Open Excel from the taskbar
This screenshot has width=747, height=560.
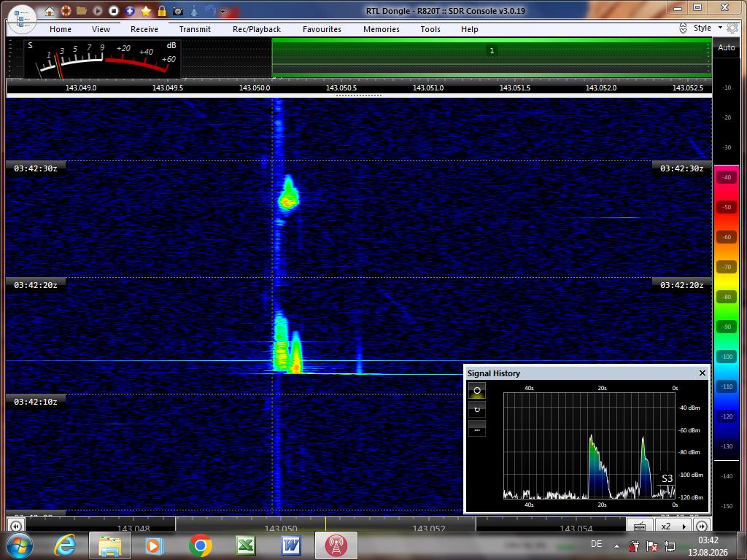[x=245, y=545]
